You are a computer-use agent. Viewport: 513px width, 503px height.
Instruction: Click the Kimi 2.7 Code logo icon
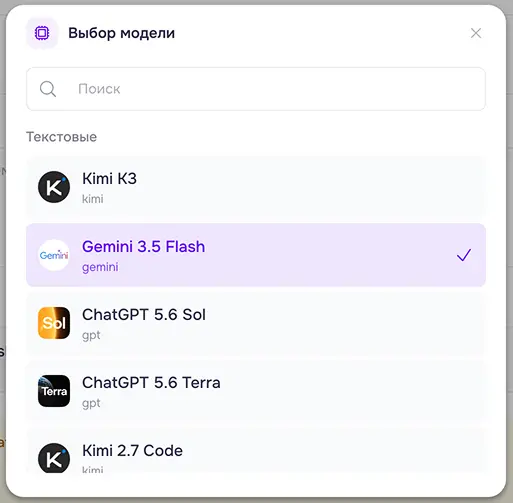click(x=54, y=458)
